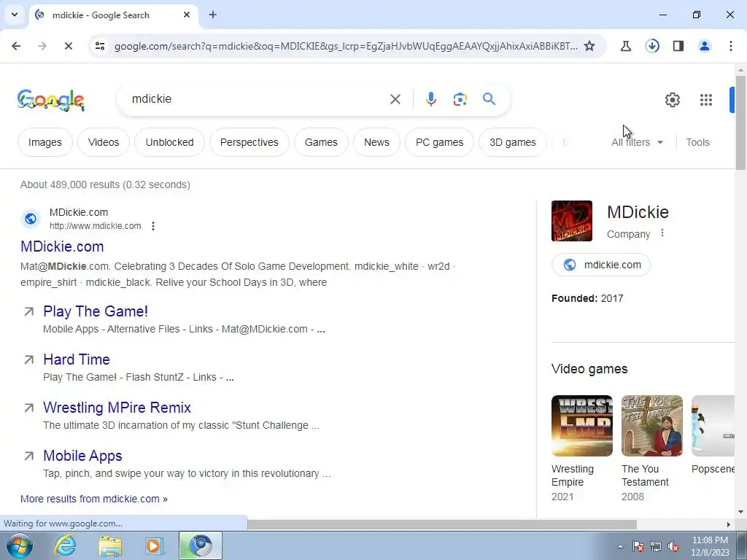Viewport: 747px width, 560px height.
Task: Open site information icon in address bar
Action: tap(100, 46)
